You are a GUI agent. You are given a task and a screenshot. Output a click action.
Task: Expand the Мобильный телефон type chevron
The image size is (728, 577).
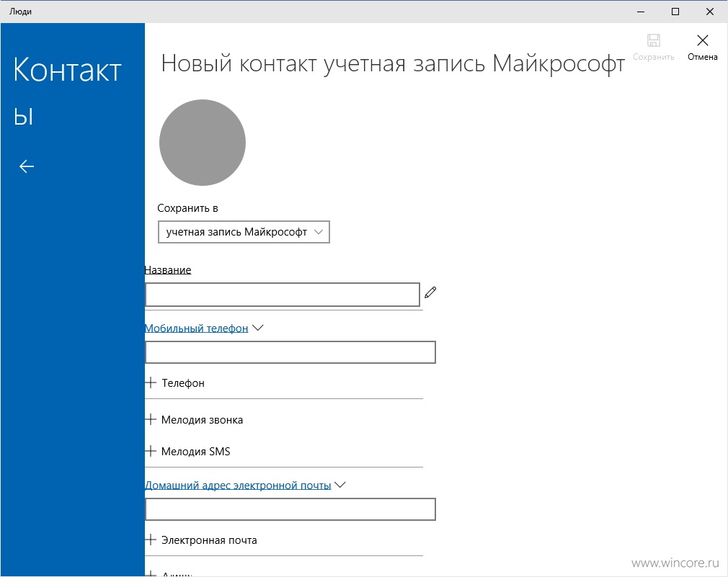(257, 328)
